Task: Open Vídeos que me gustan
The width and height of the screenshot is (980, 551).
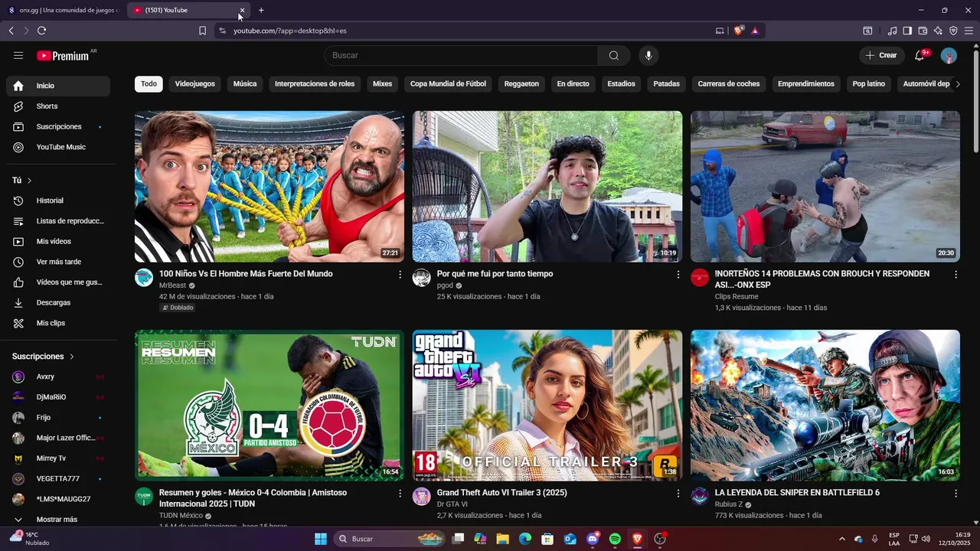Action: point(58,282)
